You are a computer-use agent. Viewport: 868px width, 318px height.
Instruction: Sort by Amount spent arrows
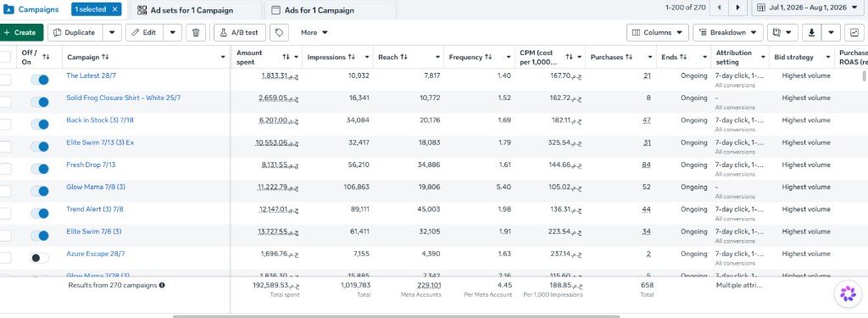pos(286,57)
